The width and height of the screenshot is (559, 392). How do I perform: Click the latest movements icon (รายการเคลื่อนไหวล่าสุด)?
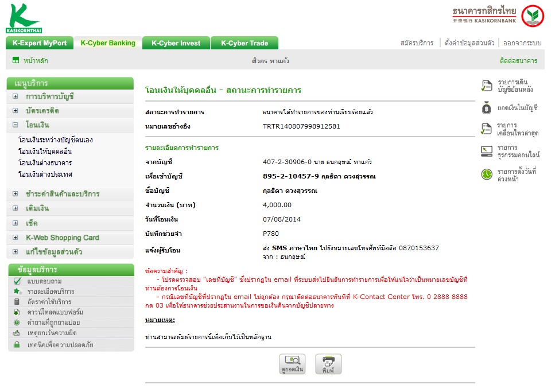pyautogui.click(x=486, y=129)
